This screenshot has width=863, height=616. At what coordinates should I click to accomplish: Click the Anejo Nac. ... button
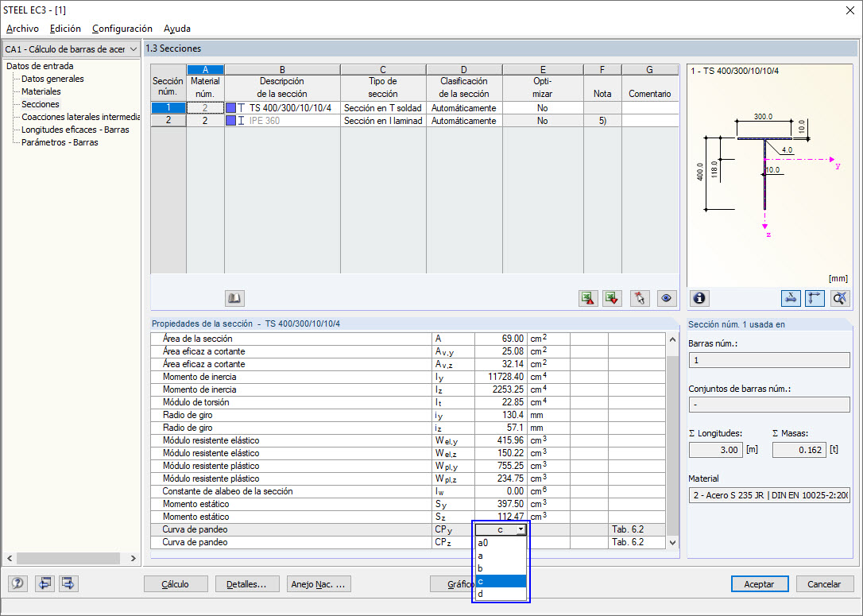(x=318, y=584)
